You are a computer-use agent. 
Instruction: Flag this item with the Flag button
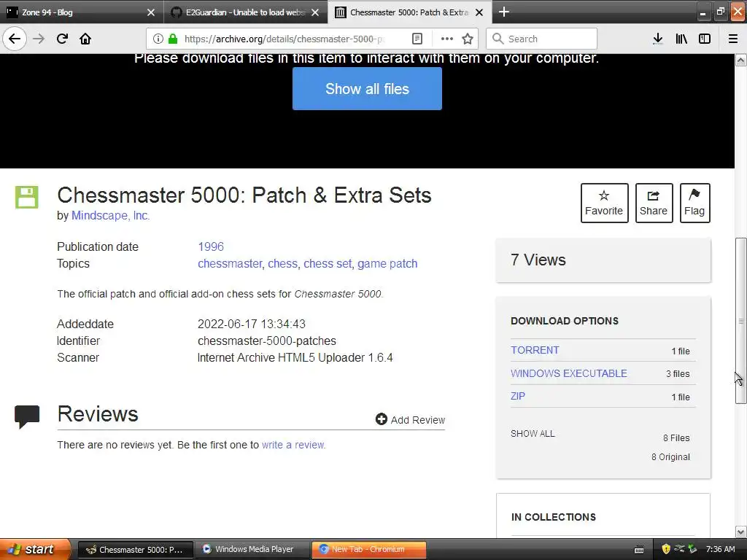(x=694, y=203)
